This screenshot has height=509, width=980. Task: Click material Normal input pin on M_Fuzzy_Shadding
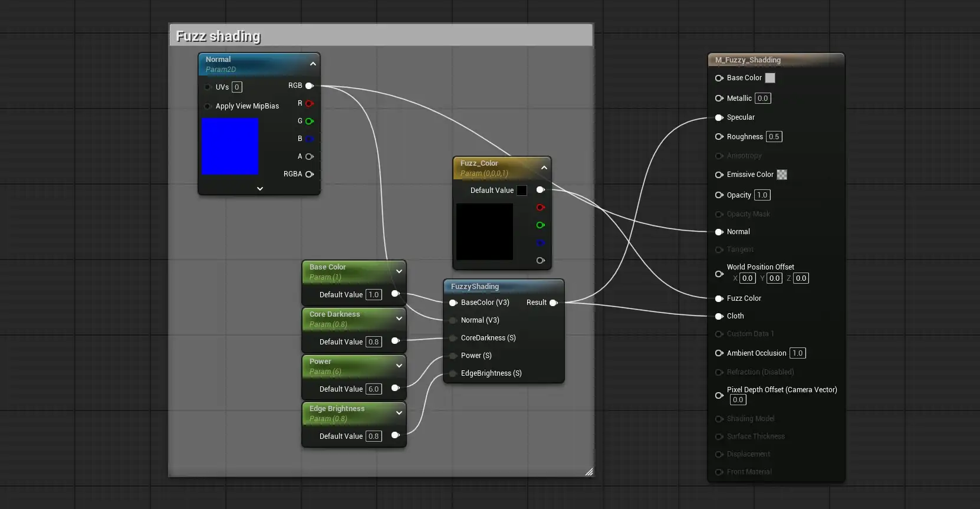click(x=719, y=232)
